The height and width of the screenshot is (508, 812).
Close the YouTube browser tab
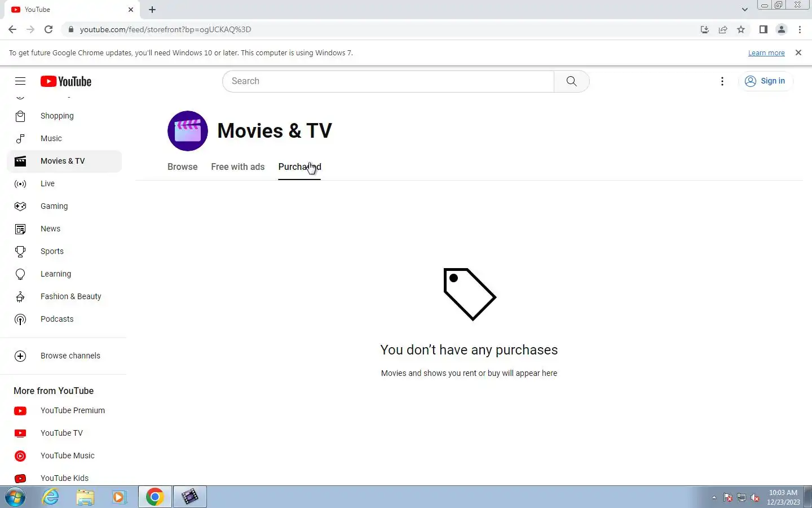coord(131,10)
